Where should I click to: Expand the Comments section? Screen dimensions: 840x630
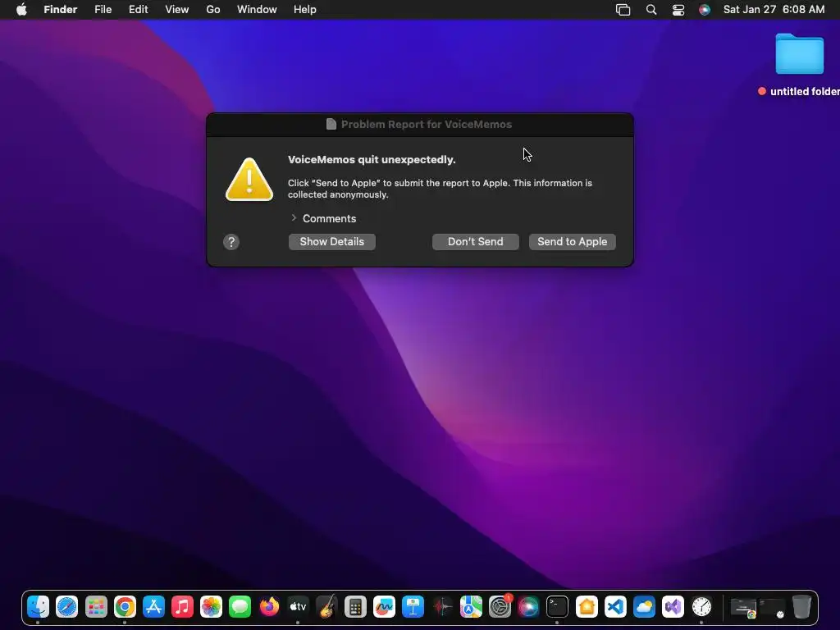point(294,218)
